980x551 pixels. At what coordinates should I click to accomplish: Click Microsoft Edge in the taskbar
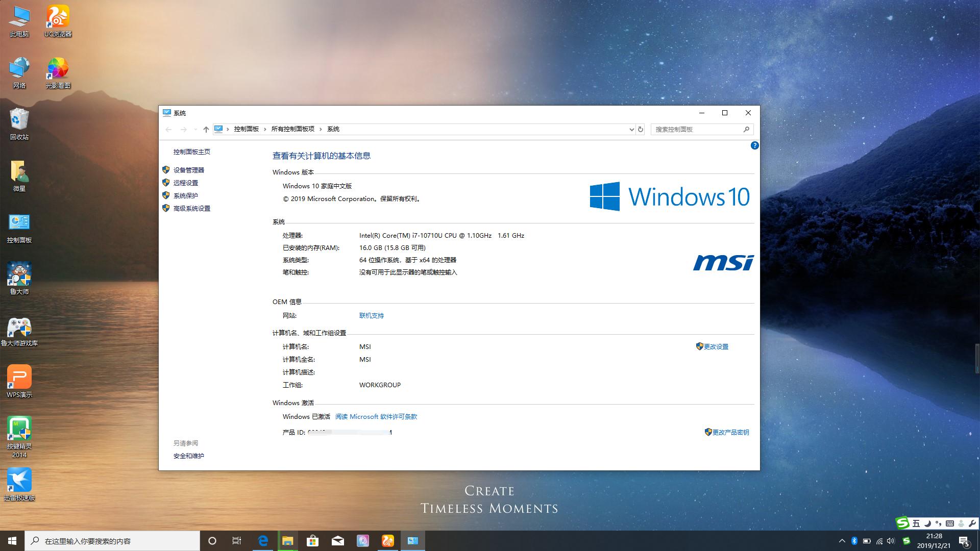pyautogui.click(x=263, y=541)
